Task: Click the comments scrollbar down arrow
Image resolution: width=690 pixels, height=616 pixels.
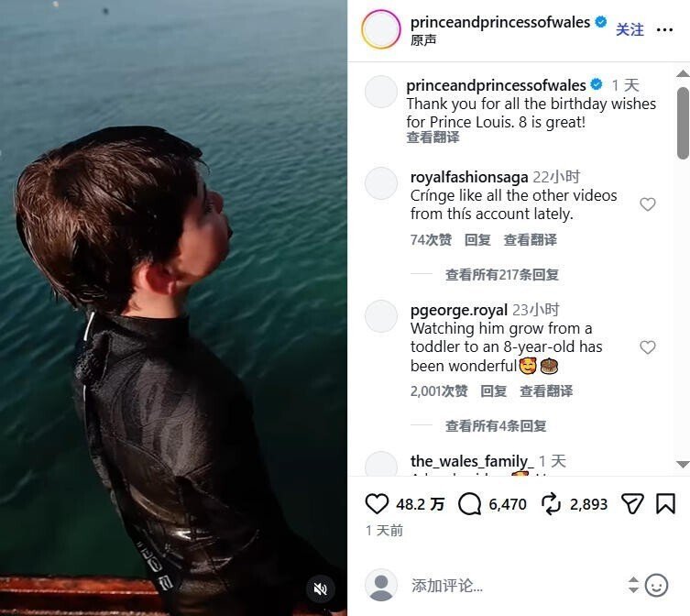Action: click(x=683, y=464)
